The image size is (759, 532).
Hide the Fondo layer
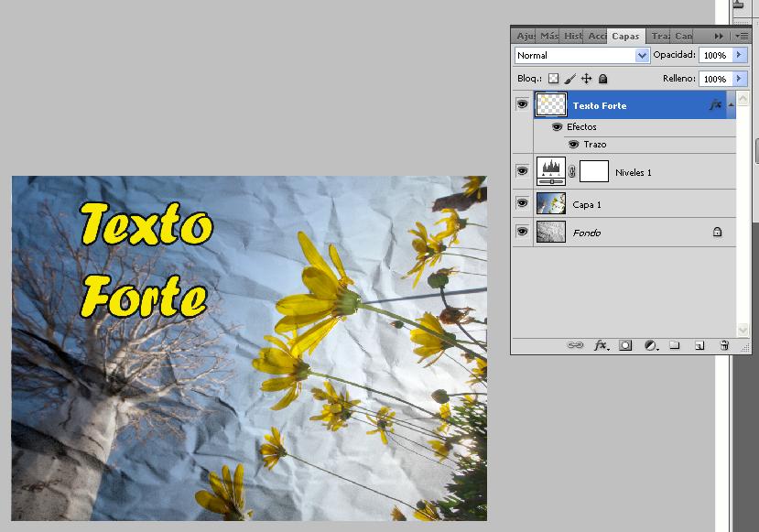(x=522, y=233)
